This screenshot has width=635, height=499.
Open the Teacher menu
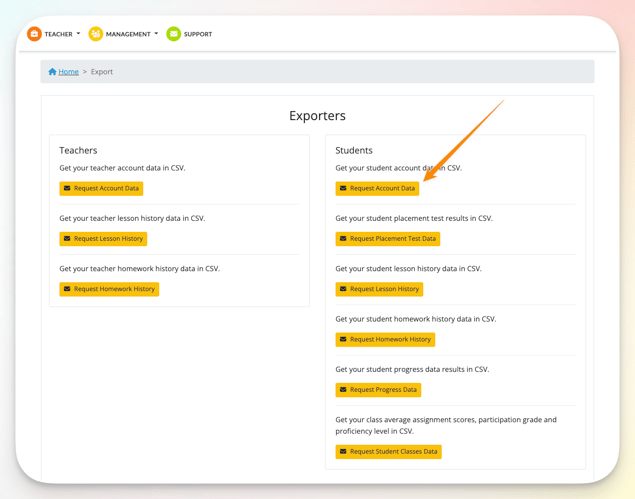(54, 34)
